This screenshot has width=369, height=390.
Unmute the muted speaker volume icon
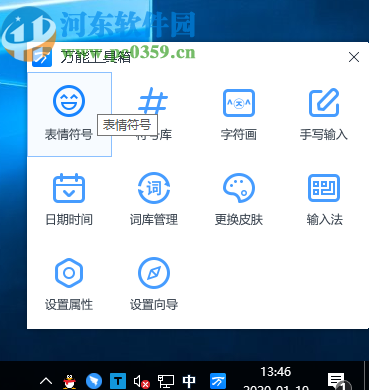click(x=141, y=381)
